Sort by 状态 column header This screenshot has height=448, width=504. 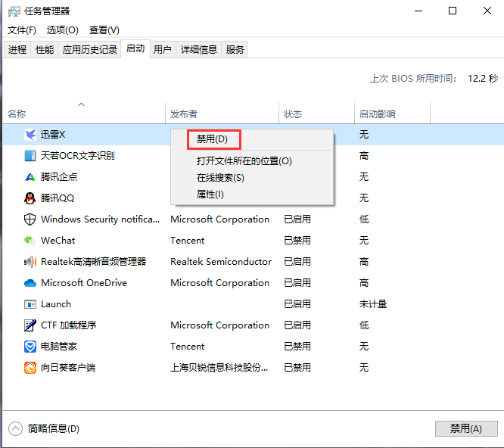[293, 114]
